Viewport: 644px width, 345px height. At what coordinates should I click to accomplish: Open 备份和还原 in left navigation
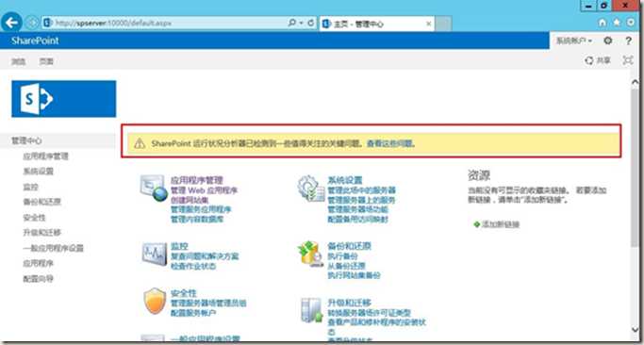[x=41, y=202]
